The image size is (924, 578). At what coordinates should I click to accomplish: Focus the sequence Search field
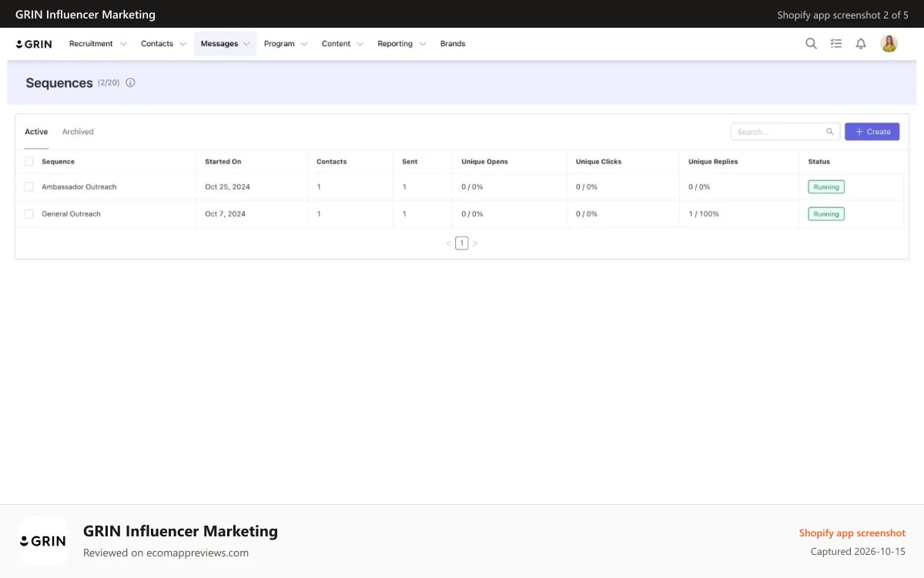coord(785,132)
